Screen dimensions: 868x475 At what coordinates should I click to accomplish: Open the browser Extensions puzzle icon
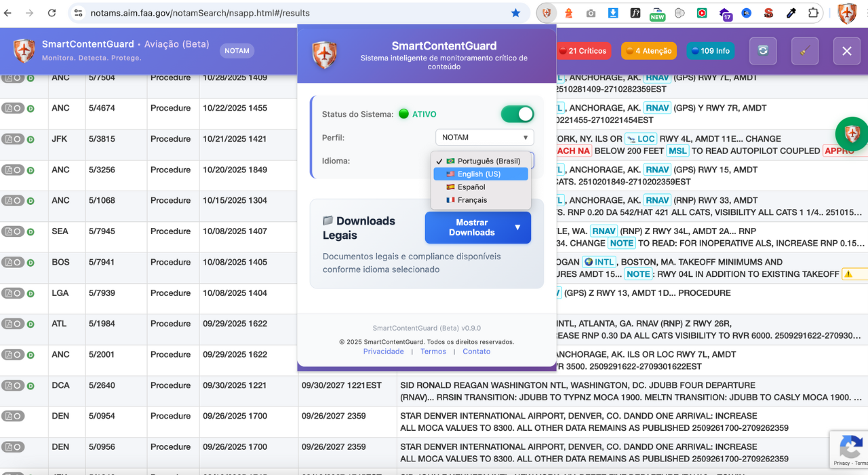813,13
